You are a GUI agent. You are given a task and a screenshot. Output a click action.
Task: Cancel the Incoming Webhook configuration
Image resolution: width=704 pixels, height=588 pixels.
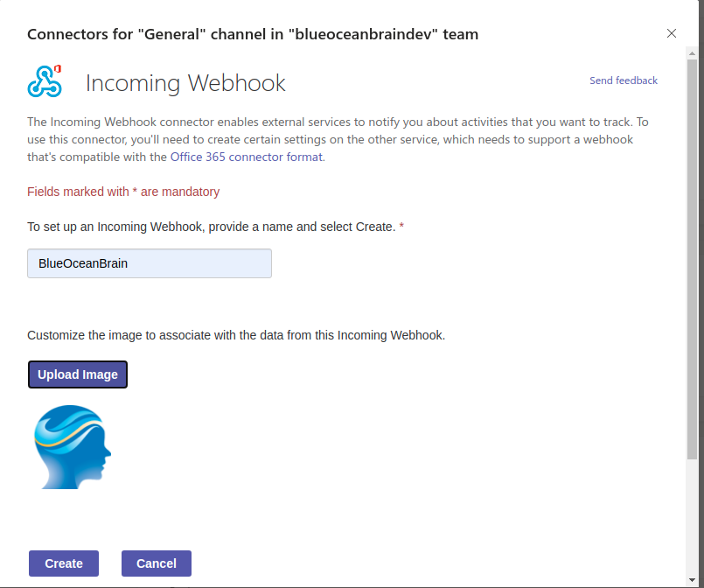tap(156, 563)
